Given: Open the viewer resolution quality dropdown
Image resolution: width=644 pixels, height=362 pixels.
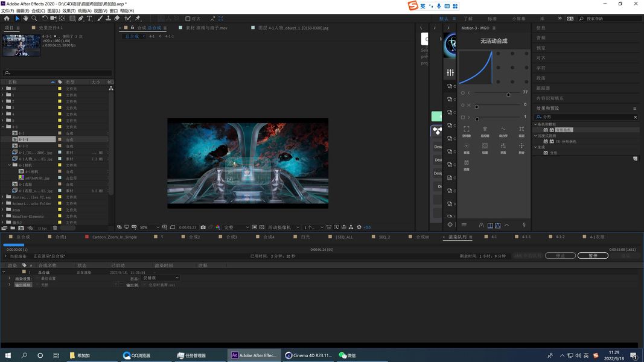Looking at the screenshot, I should point(236,227).
